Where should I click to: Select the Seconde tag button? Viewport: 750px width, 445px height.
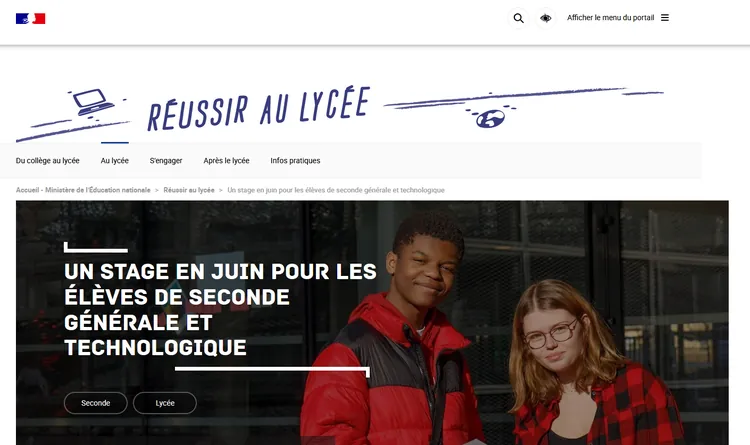[x=96, y=403]
